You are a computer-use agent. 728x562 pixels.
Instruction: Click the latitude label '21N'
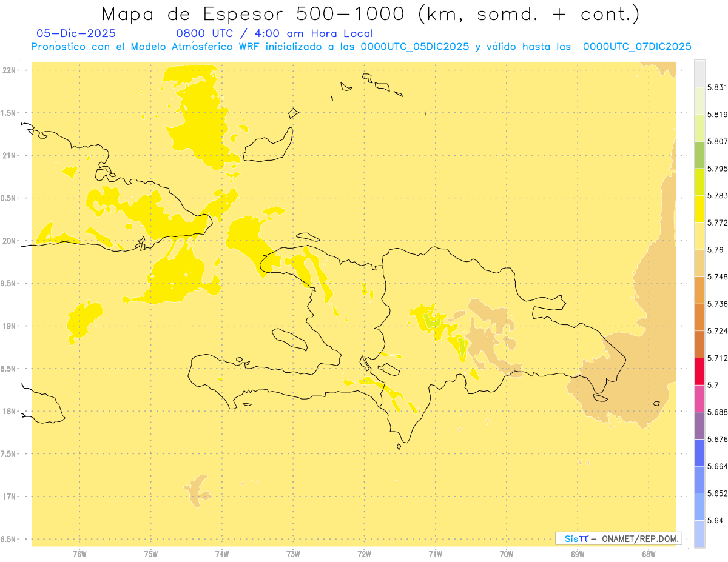point(9,156)
